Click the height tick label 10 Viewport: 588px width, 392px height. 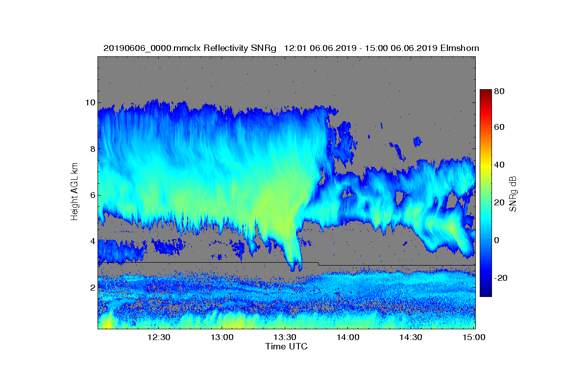point(89,102)
